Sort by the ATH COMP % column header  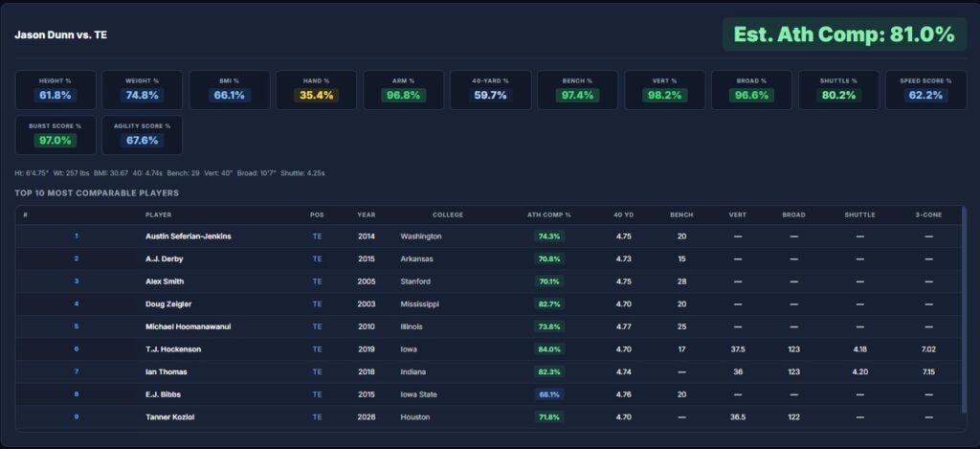548,214
